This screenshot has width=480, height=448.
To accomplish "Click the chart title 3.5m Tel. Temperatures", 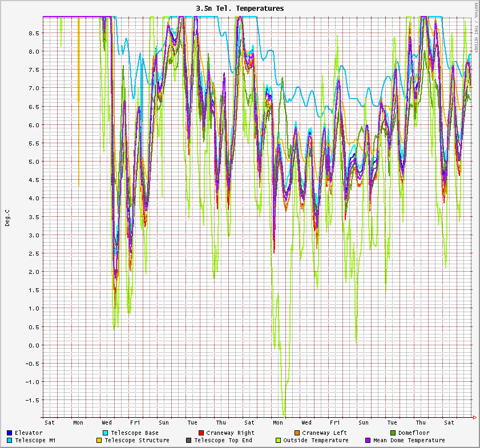I will 240,9.
